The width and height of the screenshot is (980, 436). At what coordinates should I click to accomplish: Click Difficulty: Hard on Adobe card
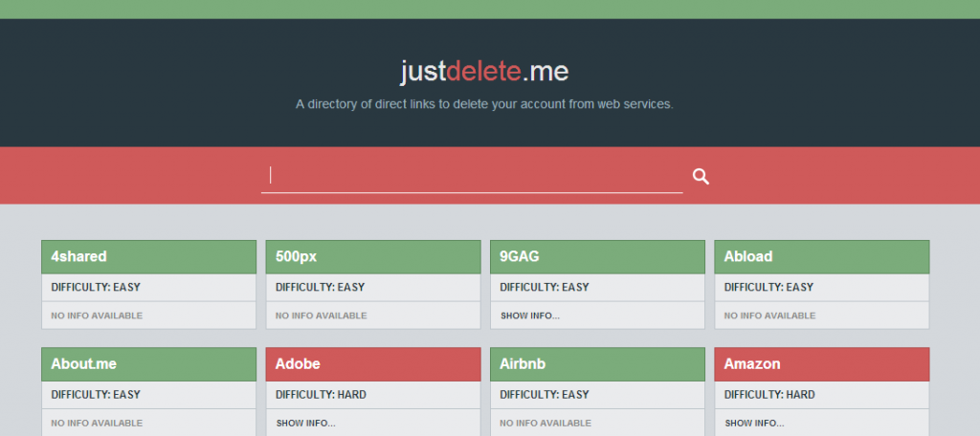coord(321,395)
